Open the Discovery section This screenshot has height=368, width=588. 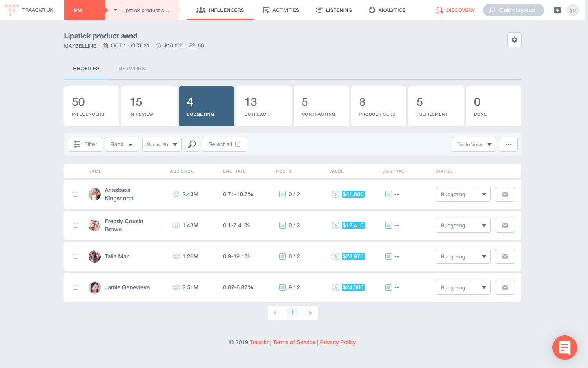455,10
